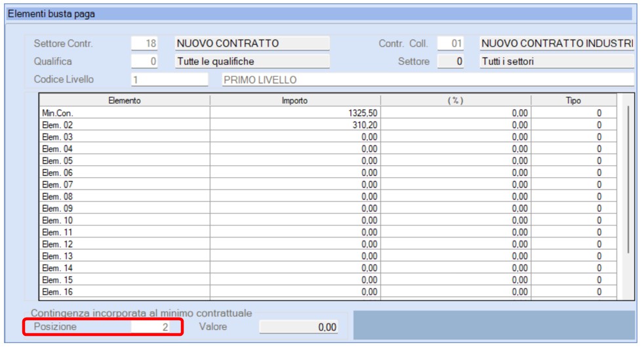Click the Tipo cell of Elem. 16

pos(573,291)
